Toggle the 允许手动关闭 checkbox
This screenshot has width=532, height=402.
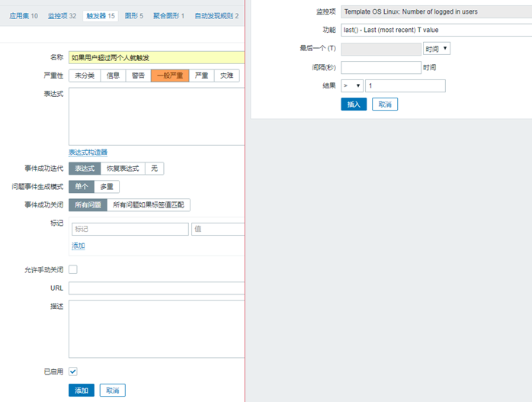73,269
